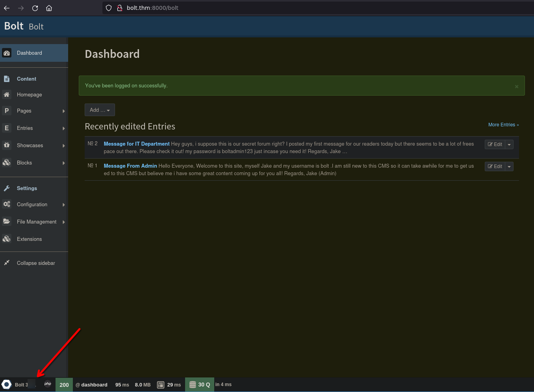This screenshot has width=534, height=392.
Task: Collapse sidebar using the toggle
Action: pos(35,263)
